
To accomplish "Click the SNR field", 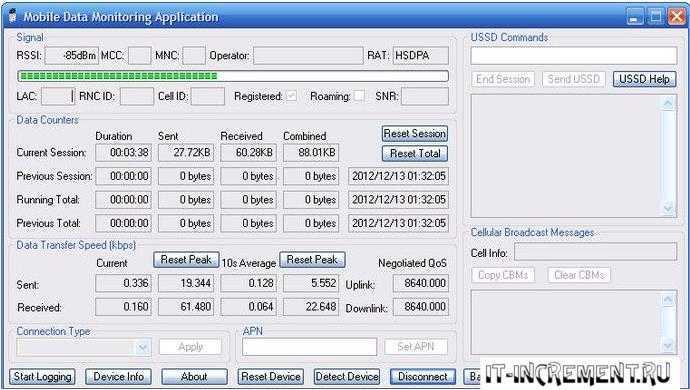I will 425,96.
